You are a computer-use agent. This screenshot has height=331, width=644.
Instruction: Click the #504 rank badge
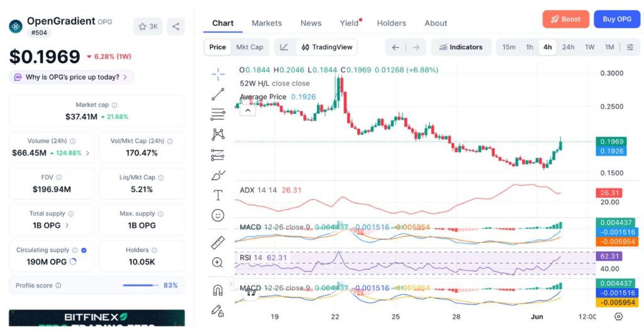point(40,33)
